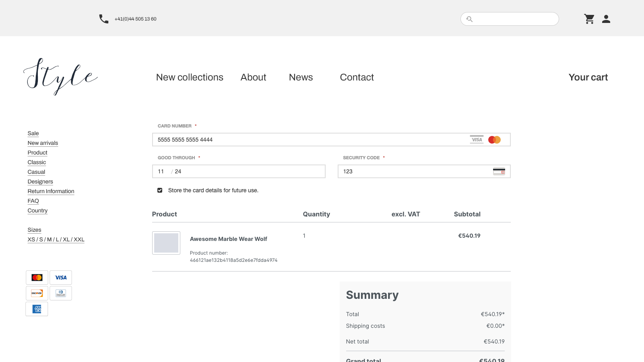The width and height of the screenshot is (644, 362).
Task: Click the Visa icon in card number field
Action: pyautogui.click(x=477, y=140)
